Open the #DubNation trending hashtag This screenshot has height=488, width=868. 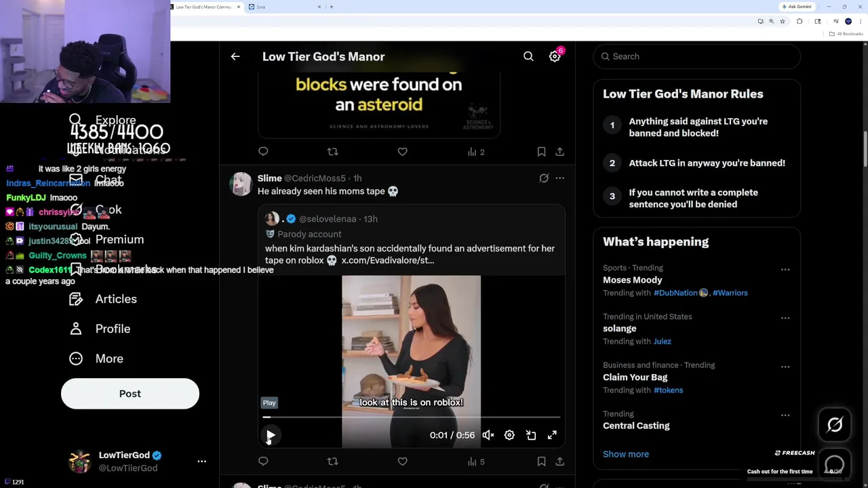click(675, 293)
